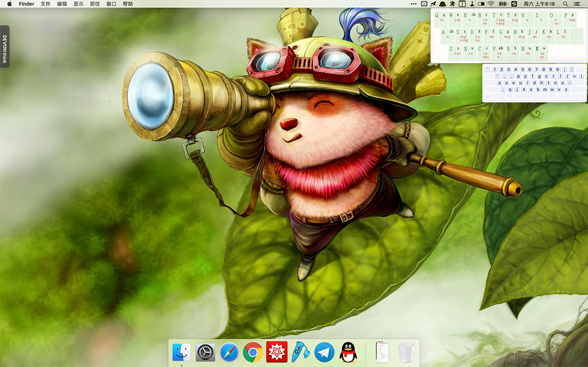Screen dimensions: 588x367
Task: Click the three-dots menu bar icon
Action: pos(413,4)
